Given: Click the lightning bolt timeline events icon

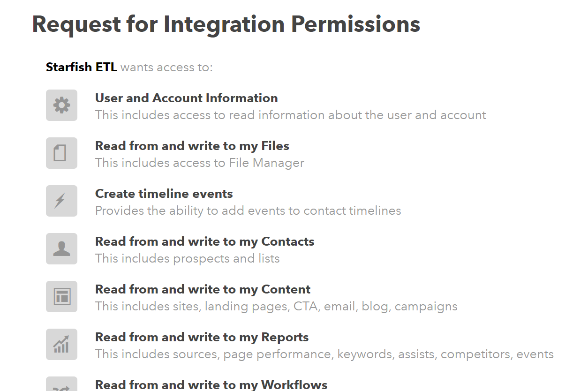Looking at the screenshot, I should (x=61, y=201).
